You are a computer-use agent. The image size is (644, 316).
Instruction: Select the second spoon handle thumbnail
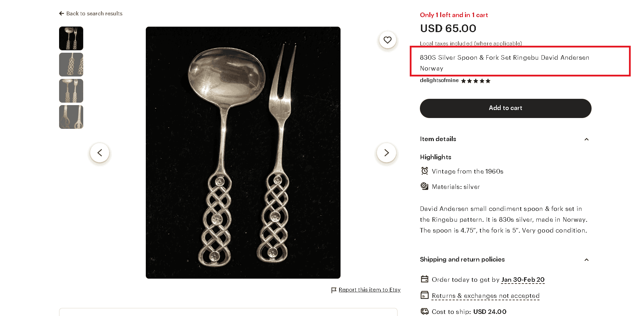71,65
